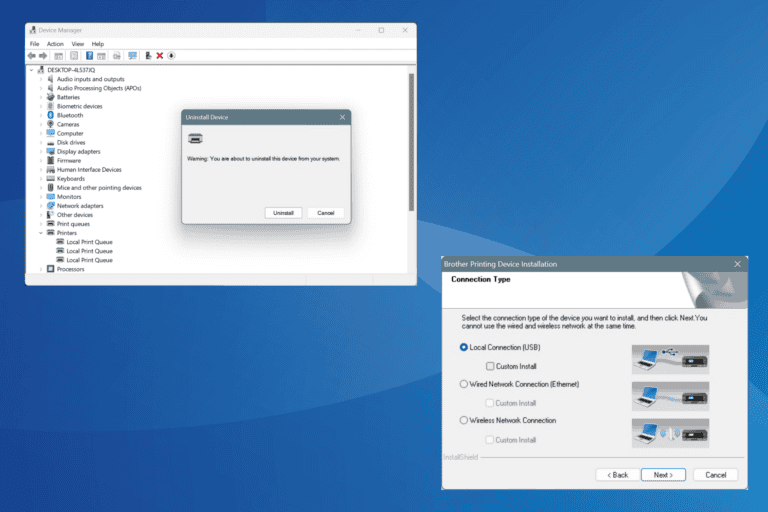Click the update driver toolbar icon
Viewport: 768px width, 512px height.
tap(148, 56)
